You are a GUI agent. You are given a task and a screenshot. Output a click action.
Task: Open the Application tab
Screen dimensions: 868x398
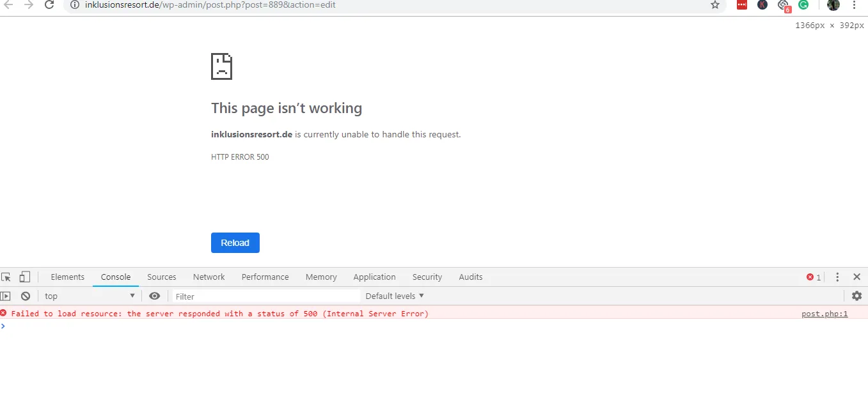pos(375,277)
